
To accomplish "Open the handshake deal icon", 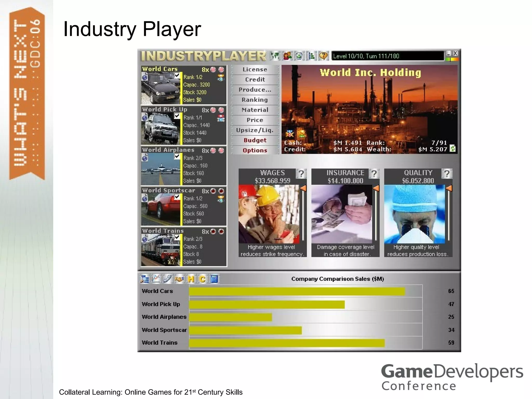I will coord(179,279).
